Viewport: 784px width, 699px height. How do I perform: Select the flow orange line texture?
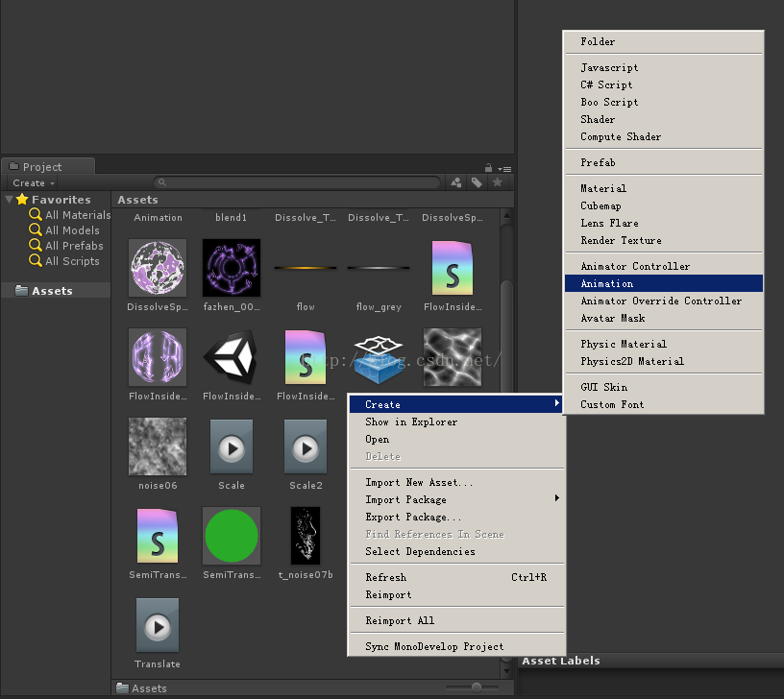pyautogui.click(x=306, y=268)
